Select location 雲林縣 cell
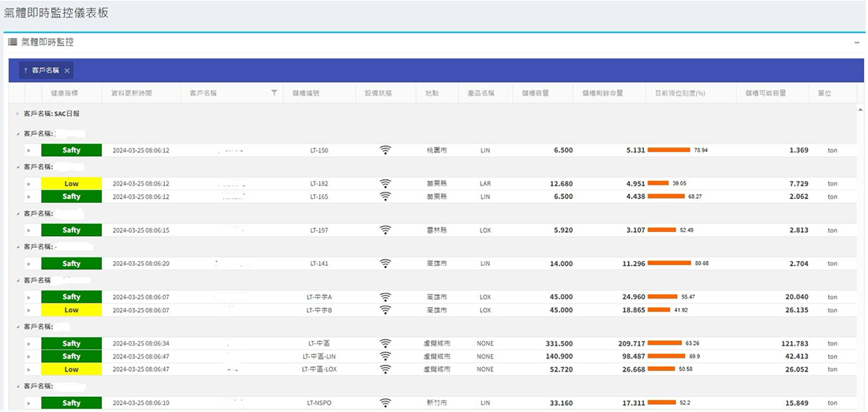Screen dimensions: 868x412 click(x=436, y=230)
